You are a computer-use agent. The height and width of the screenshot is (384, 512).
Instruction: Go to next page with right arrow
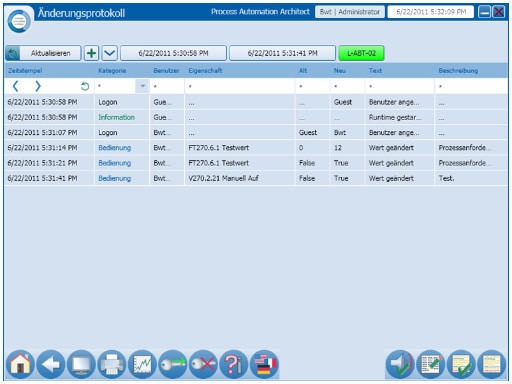click(x=38, y=86)
